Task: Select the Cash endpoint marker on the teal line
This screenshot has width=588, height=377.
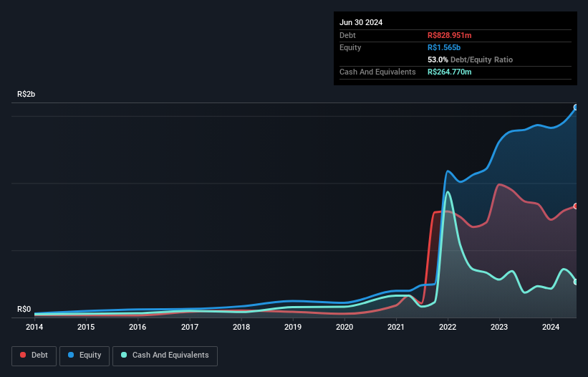Action: click(576, 282)
